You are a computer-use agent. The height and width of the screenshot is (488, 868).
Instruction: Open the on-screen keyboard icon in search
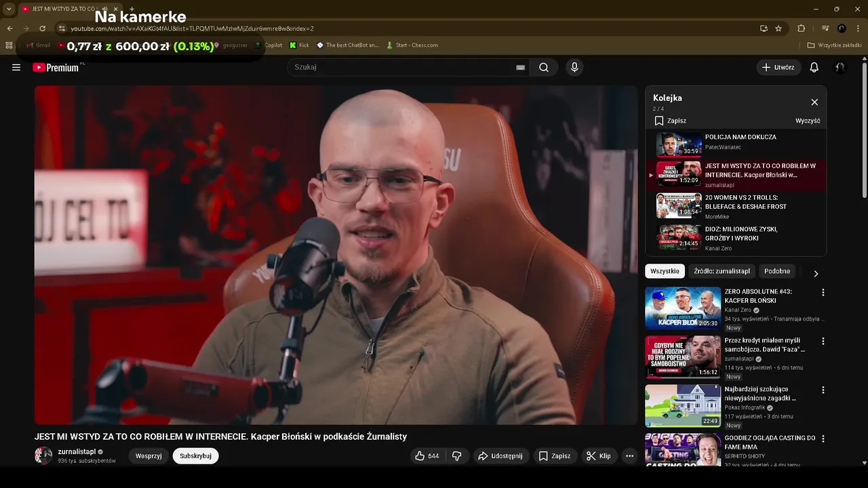[520, 67]
